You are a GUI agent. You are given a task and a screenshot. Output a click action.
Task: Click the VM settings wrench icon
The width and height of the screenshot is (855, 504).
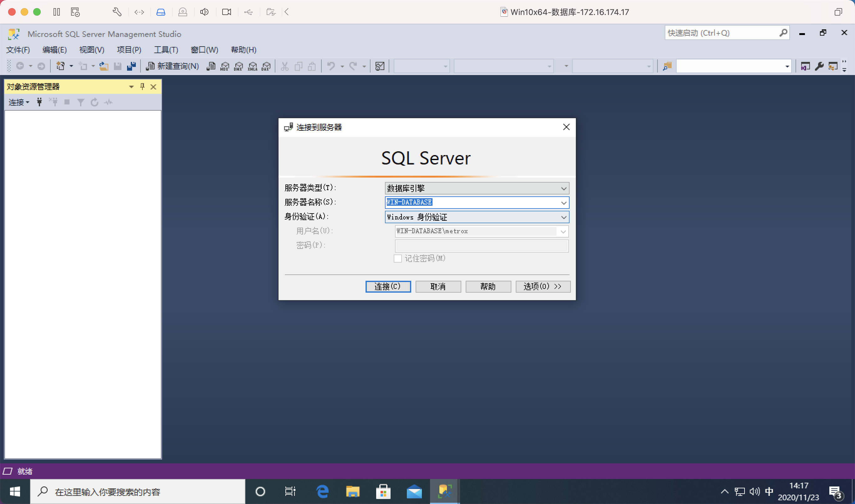click(x=117, y=12)
